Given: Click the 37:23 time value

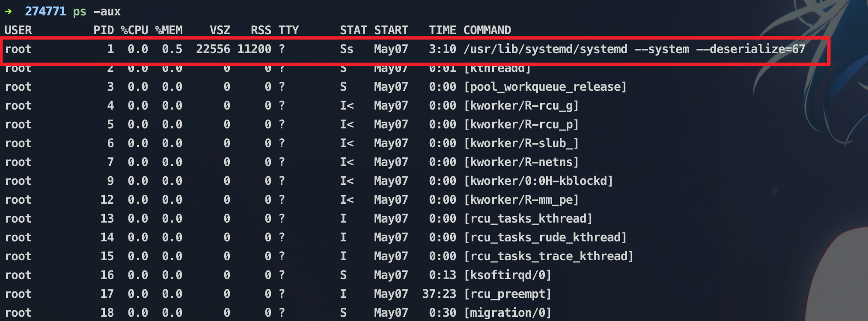Looking at the screenshot, I should click(439, 294).
